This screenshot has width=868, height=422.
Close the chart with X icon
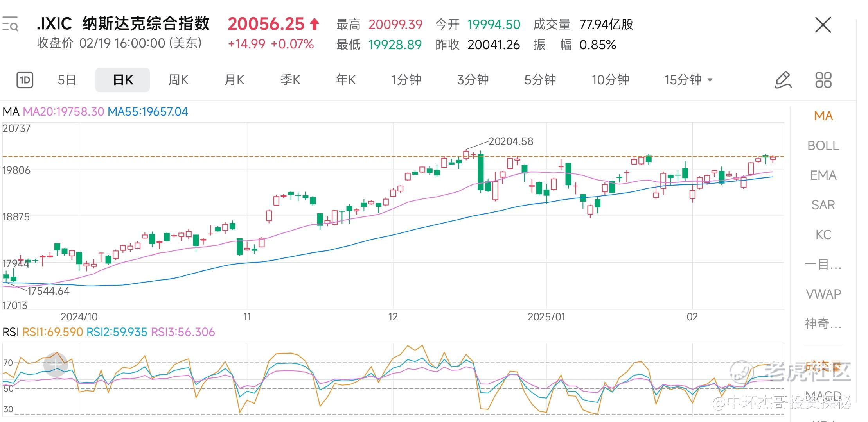tap(823, 25)
